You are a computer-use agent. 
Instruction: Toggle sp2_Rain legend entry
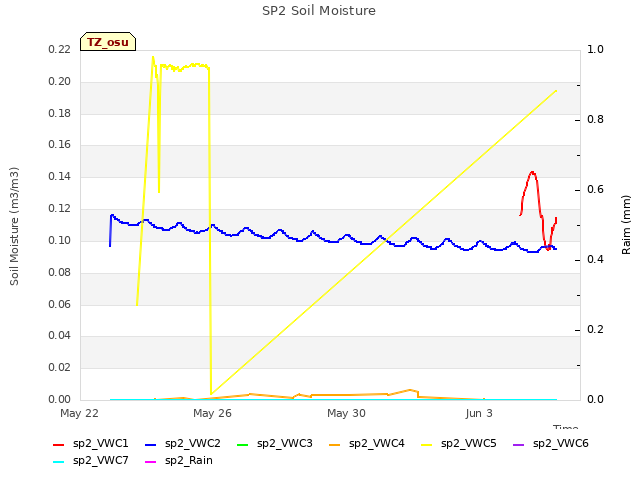(x=179, y=461)
